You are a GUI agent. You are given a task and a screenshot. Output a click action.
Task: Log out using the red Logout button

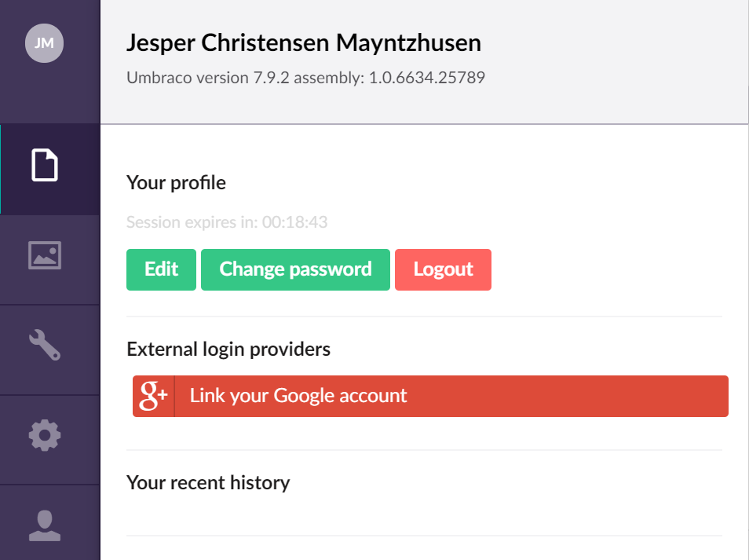tap(443, 269)
